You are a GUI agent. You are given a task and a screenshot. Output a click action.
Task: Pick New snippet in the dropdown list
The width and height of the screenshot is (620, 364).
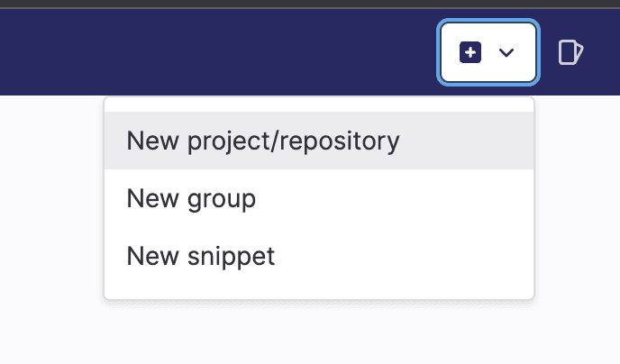[201, 257]
